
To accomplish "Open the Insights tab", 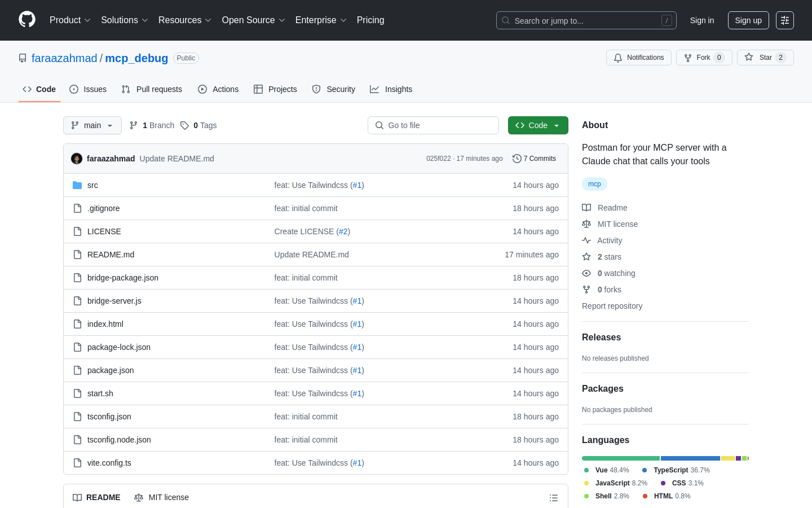I will (391, 89).
